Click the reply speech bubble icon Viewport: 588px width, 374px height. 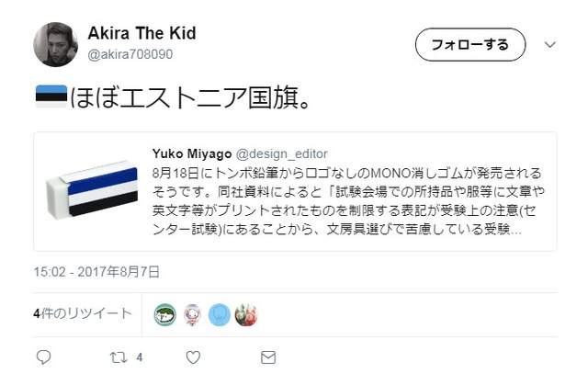pos(44,357)
